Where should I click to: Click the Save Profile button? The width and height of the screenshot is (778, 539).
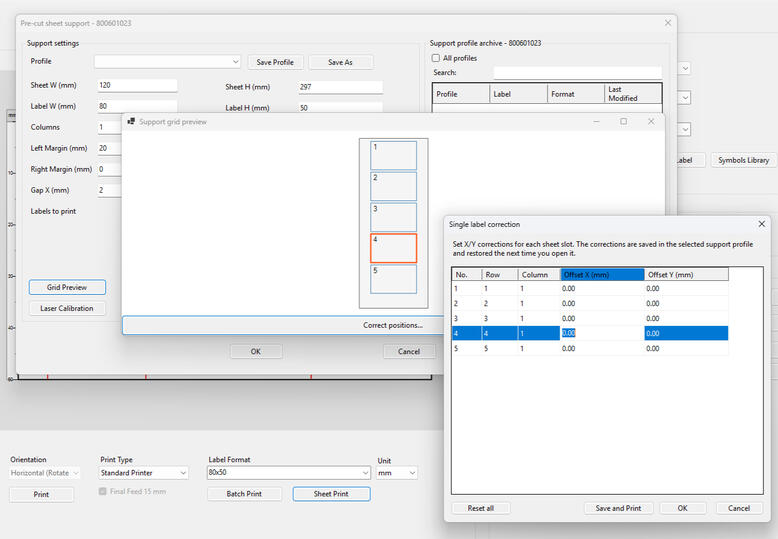[x=275, y=62]
